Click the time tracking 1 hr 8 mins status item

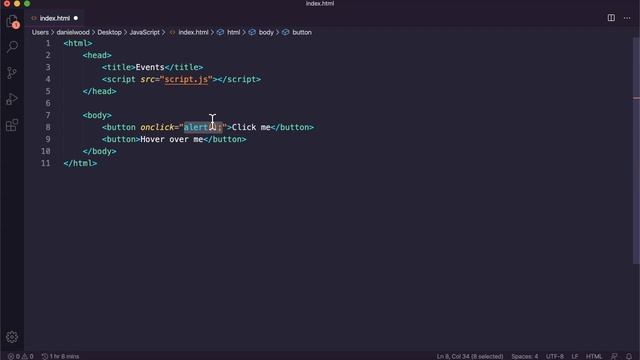[x=60, y=356]
